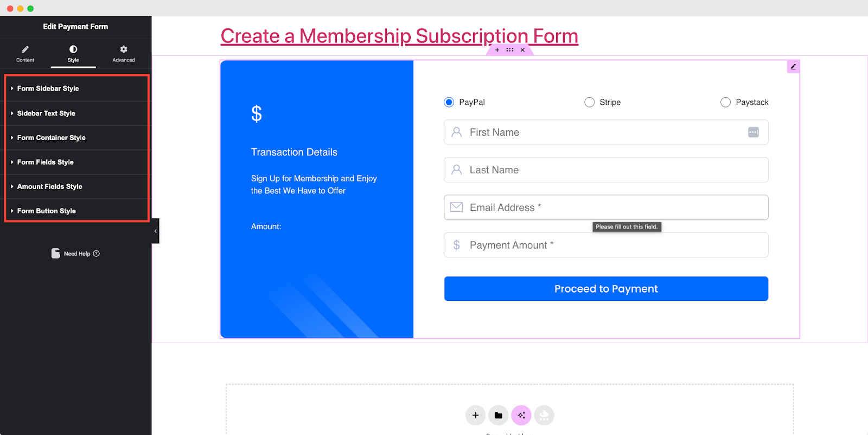Click inside the Payment Amount field

[x=605, y=245]
